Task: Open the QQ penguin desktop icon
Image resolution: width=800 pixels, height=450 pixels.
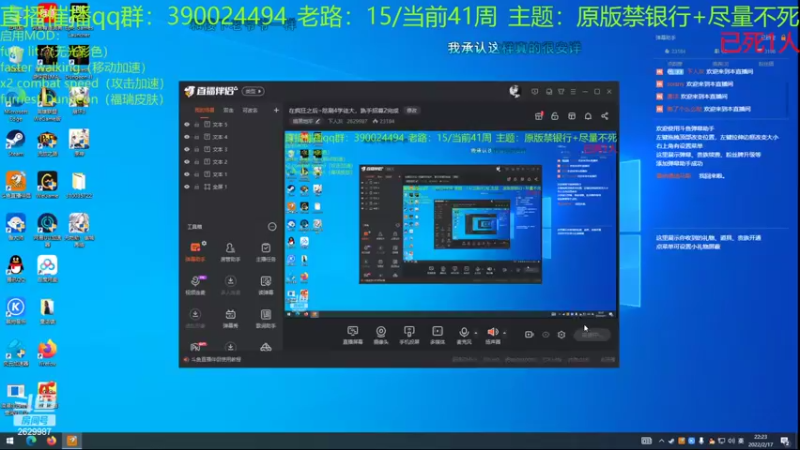Action: click(16, 268)
